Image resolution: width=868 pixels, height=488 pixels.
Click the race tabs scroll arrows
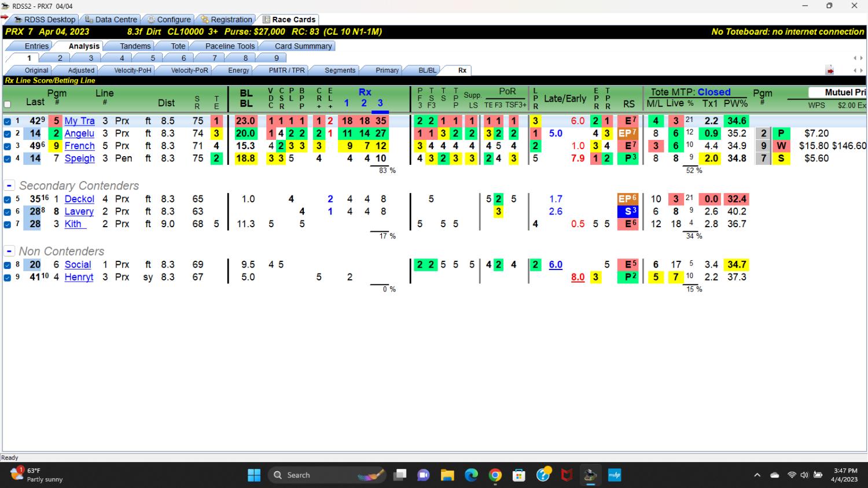[858, 58]
